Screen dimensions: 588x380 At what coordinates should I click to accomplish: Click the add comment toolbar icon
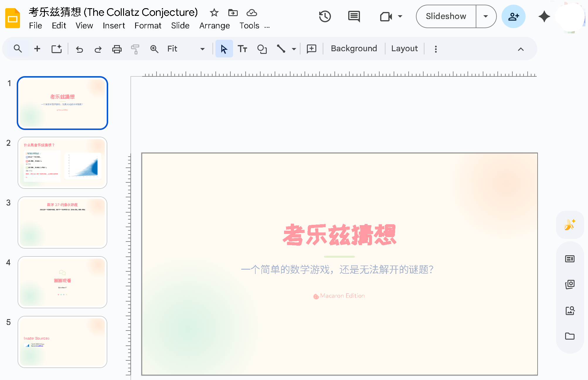click(x=311, y=49)
